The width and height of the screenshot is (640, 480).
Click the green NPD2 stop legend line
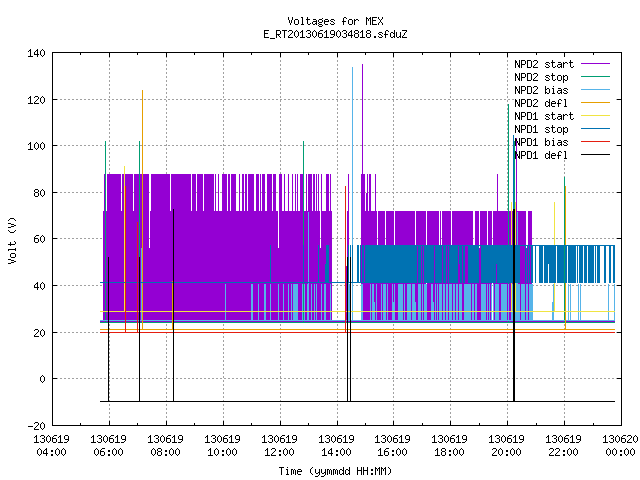(595, 77)
